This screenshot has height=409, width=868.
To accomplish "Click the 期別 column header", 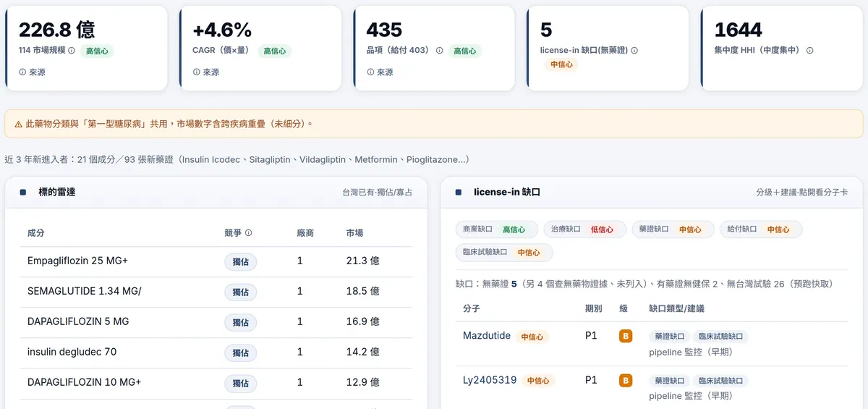I will click(594, 308).
